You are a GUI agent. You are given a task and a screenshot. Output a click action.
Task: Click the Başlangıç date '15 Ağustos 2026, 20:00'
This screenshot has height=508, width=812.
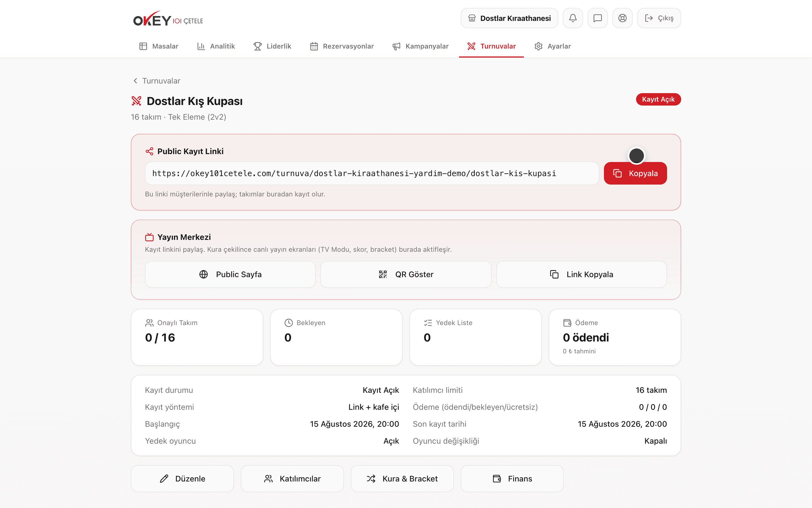[x=354, y=424]
